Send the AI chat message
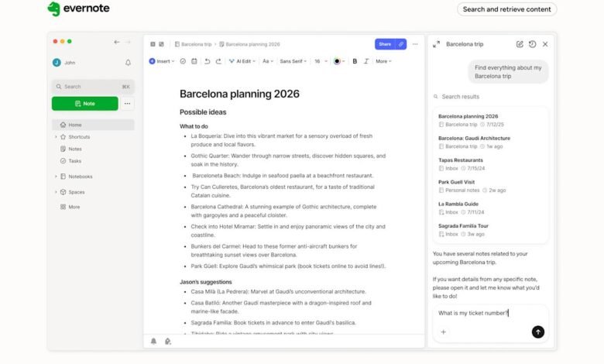Image resolution: width=604 pixels, height=364 pixels. (538, 331)
